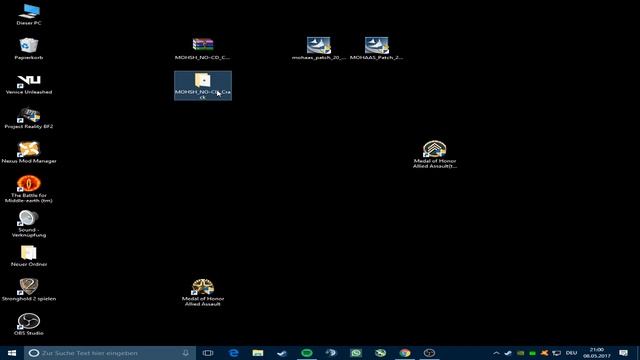Image resolution: width=640 pixels, height=360 pixels.
Task: Select the Papierkorb recycle bin icon
Action: tap(29, 49)
